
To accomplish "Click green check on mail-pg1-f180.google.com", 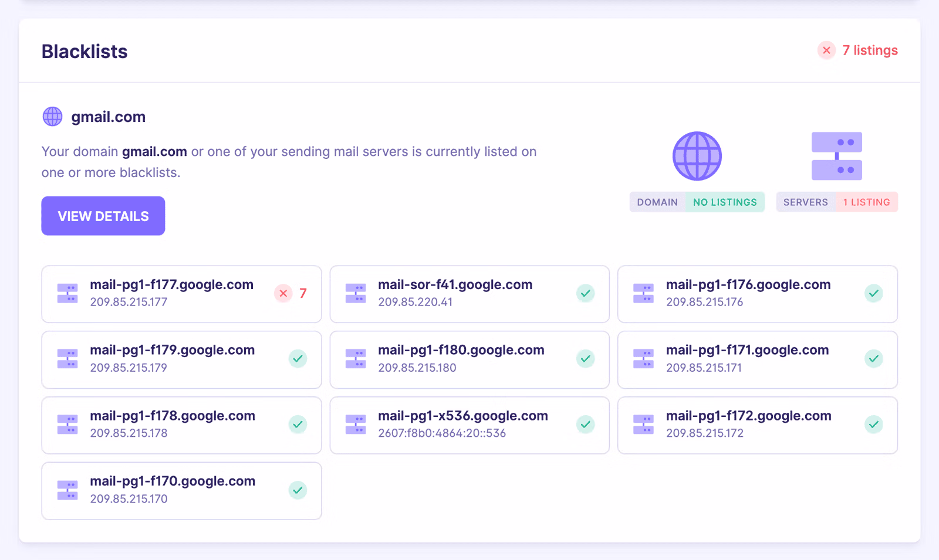I will pyautogui.click(x=586, y=358).
